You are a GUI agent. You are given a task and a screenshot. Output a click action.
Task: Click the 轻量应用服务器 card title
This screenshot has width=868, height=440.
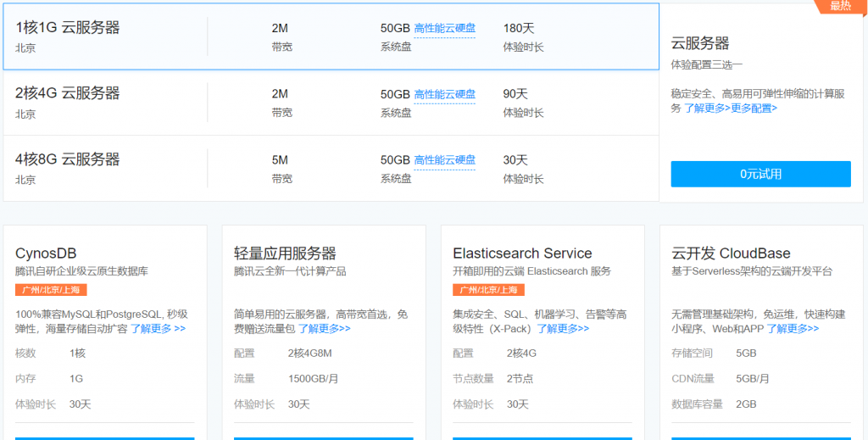click(285, 253)
